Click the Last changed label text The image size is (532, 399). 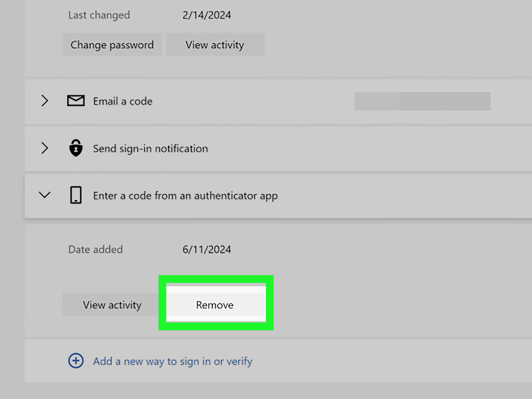click(x=99, y=15)
